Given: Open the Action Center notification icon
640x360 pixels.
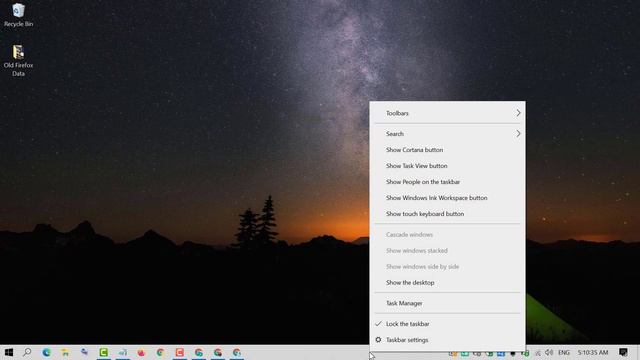Looking at the screenshot, I should [623, 352].
